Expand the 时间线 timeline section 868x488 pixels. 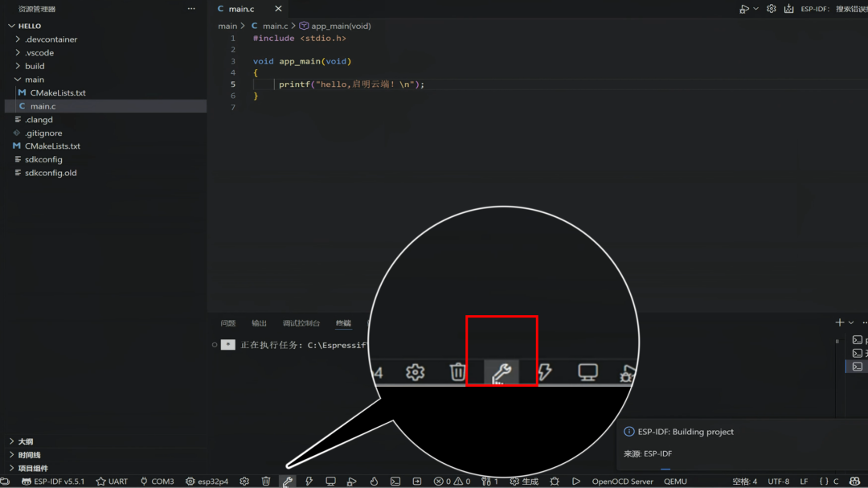pos(11,455)
